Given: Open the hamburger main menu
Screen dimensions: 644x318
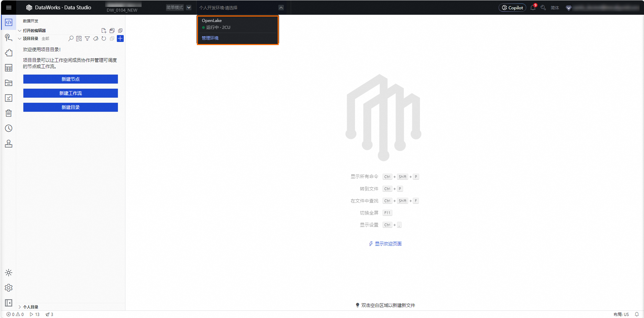Looking at the screenshot, I should pos(9,8).
